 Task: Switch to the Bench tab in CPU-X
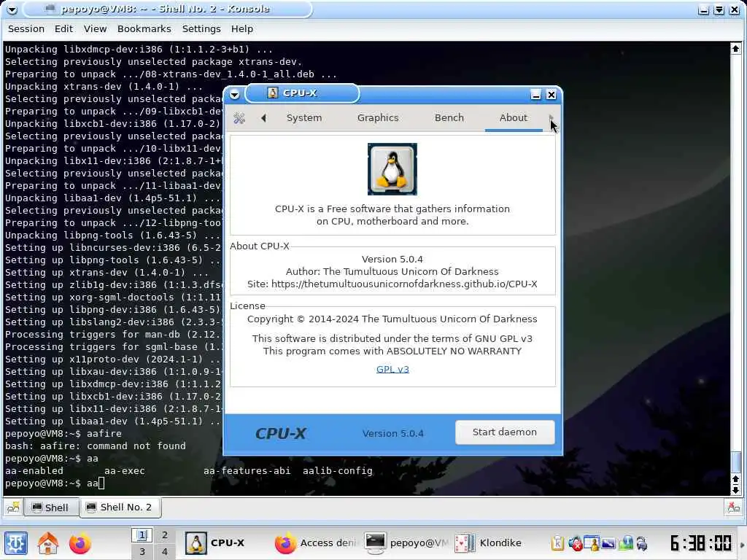coord(449,117)
